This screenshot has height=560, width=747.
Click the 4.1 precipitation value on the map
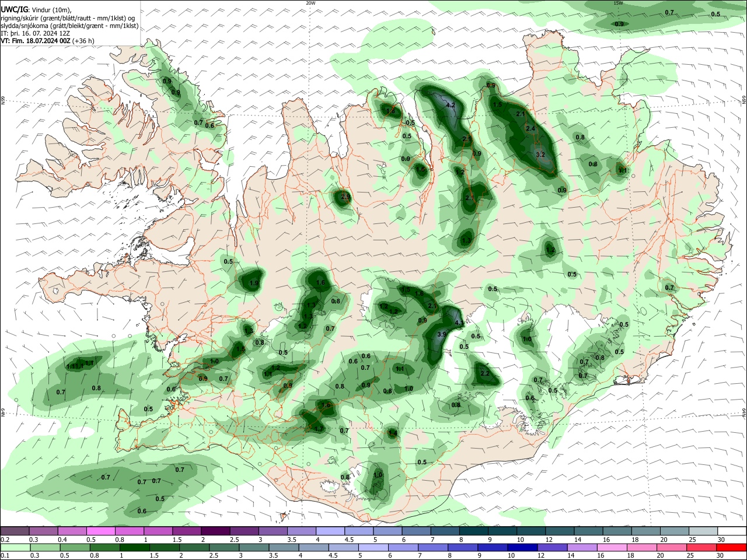coord(459,322)
